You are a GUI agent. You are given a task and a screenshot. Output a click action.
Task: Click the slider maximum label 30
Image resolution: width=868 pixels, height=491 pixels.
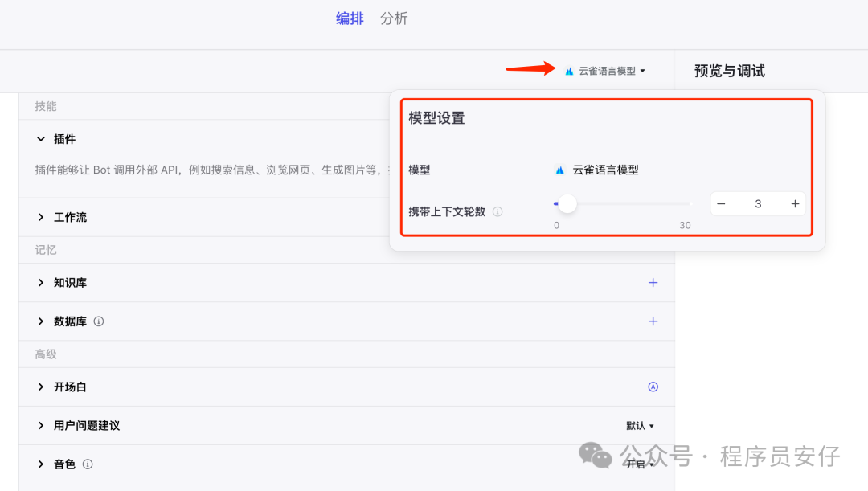point(685,225)
